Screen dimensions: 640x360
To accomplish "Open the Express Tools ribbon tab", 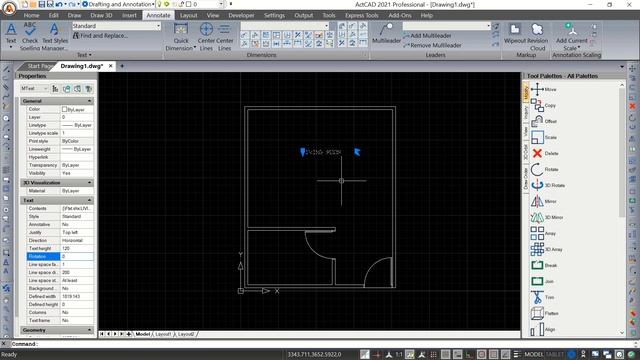I will tap(362, 16).
